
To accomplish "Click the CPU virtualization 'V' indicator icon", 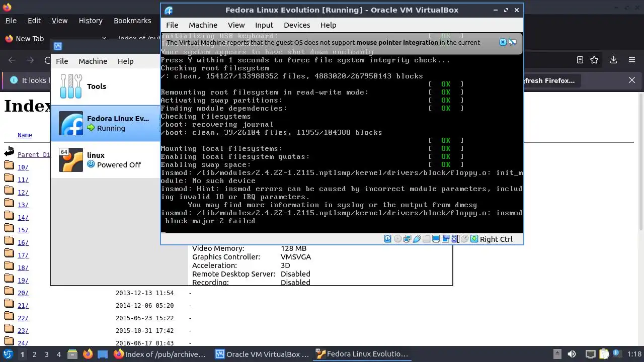I will [x=454, y=239].
